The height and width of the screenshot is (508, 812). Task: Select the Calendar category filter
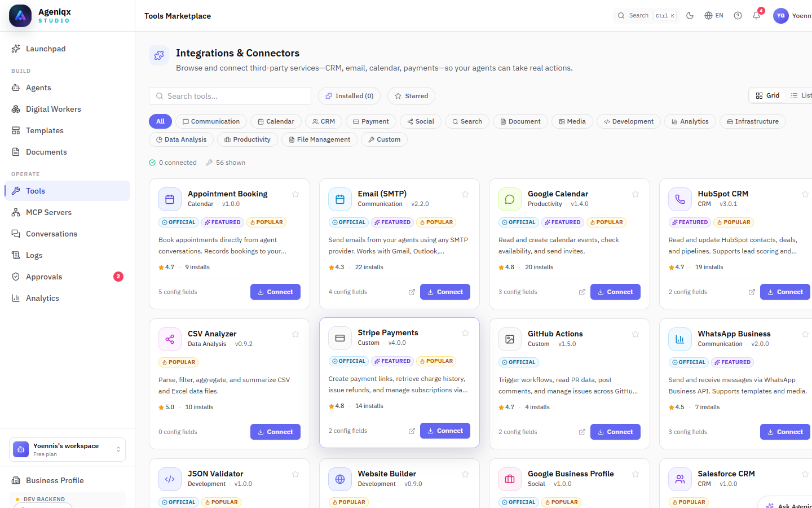[x=276, y=121]
